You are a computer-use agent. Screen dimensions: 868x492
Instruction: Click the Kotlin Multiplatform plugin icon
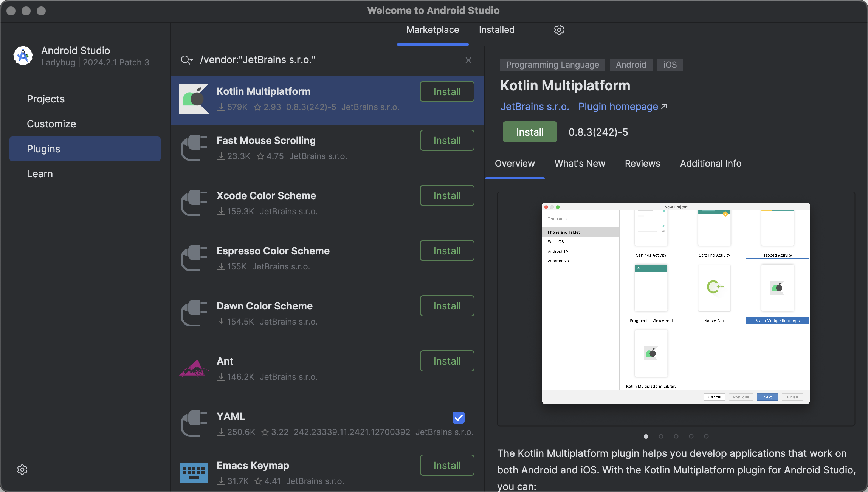pos(194,99)
